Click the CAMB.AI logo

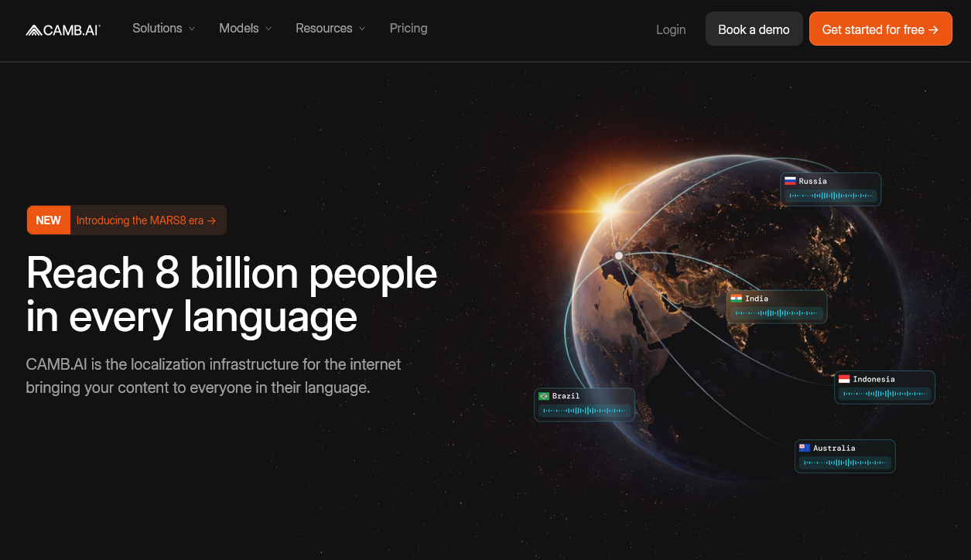(x=63, y=29)
